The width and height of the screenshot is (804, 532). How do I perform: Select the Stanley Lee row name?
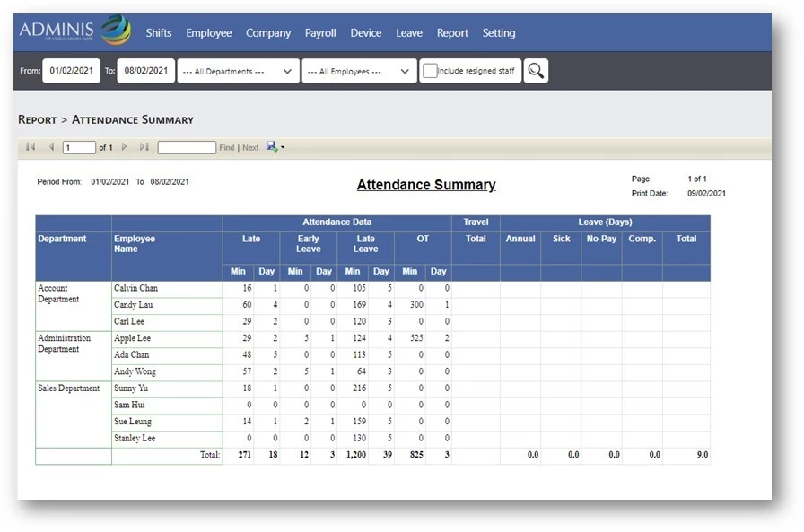135,438
